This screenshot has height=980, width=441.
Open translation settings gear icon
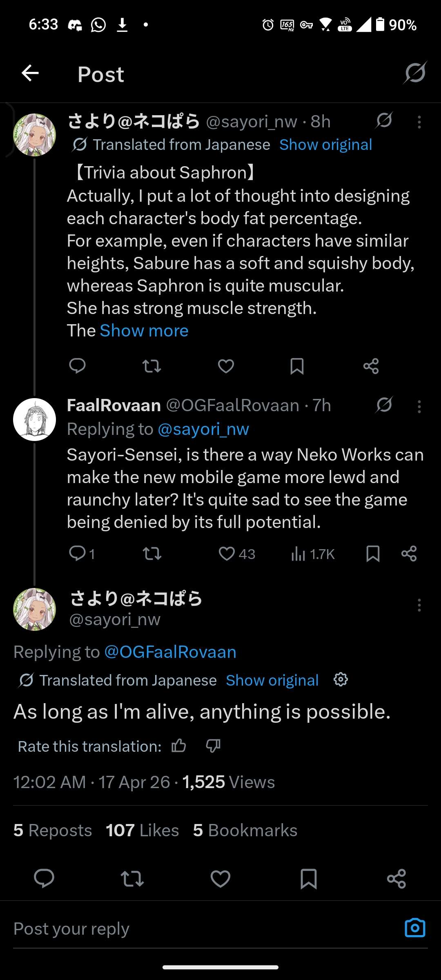point(341,680)
